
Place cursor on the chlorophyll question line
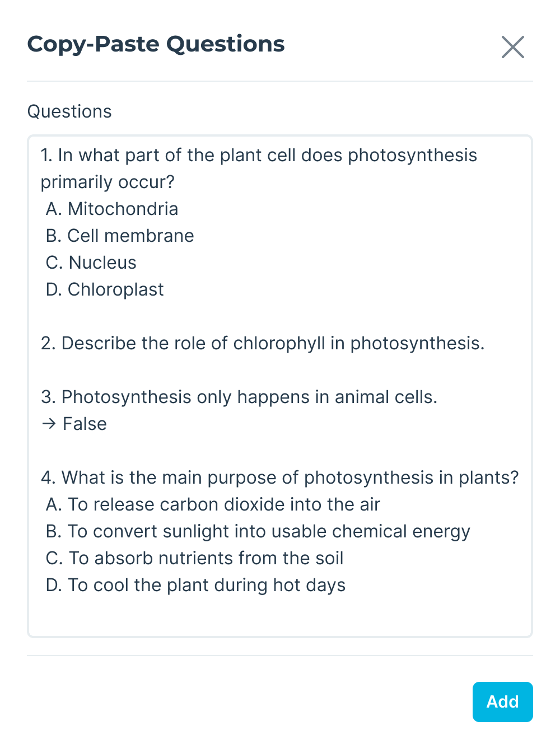pyautogui.click(x=263, y=343)
